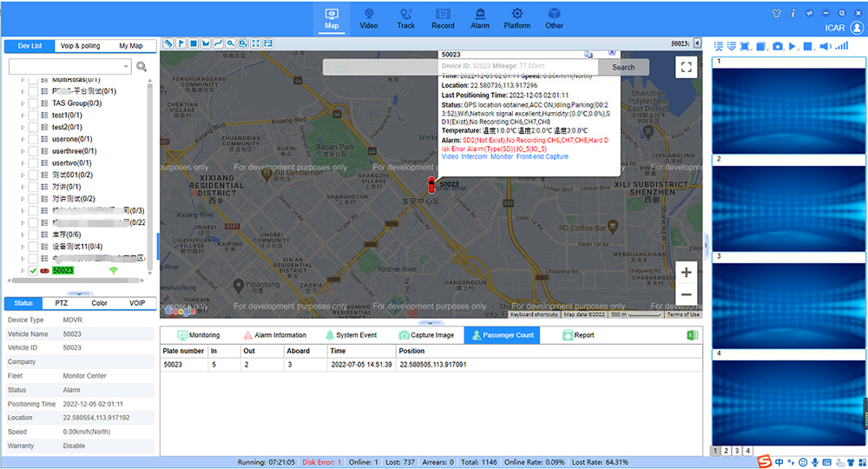The image size is (868, 469).
Task: Click the move-list-up icon in video toolbar
Action: tap(719, 46)
